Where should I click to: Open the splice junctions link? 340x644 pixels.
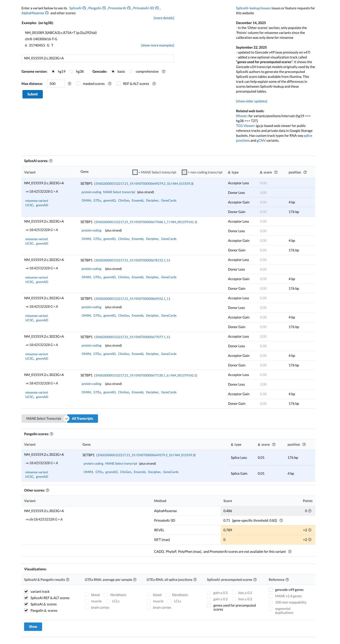[274, 138]
